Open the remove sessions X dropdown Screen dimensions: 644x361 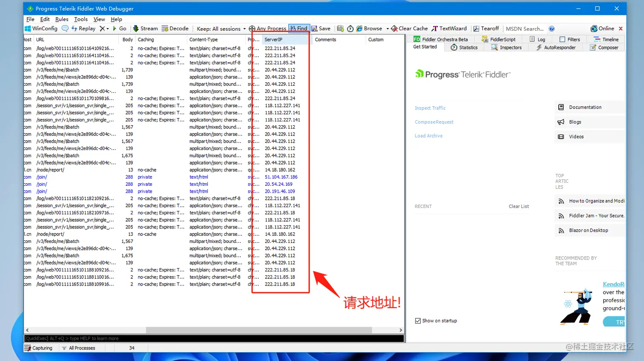[x=104, y=29]
